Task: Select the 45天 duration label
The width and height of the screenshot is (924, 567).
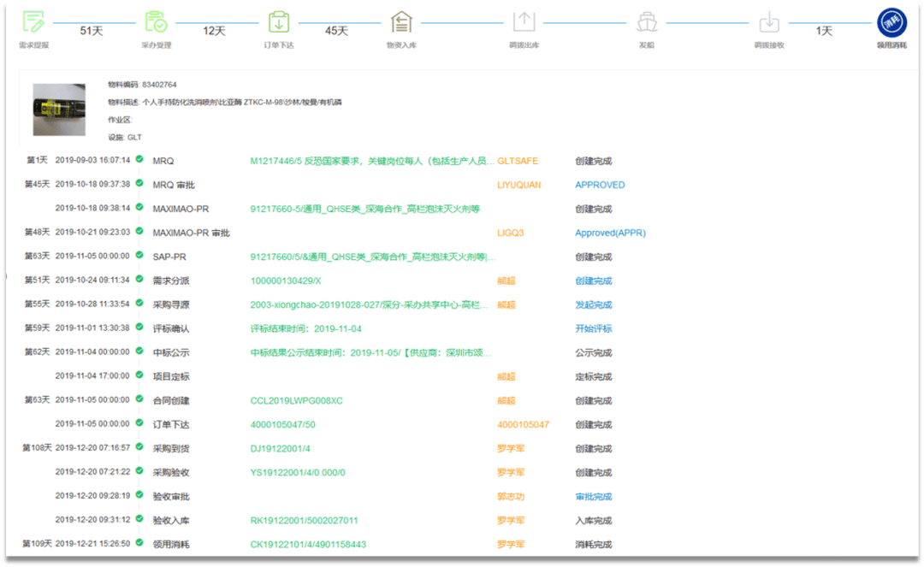Action: coord(336,31)
